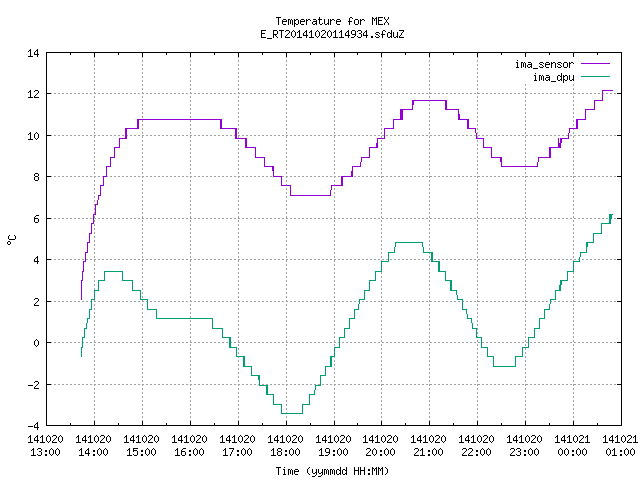Click the chart title 'Temperature for MEX'
The image size is (640, 480).
tap(332, 21)
